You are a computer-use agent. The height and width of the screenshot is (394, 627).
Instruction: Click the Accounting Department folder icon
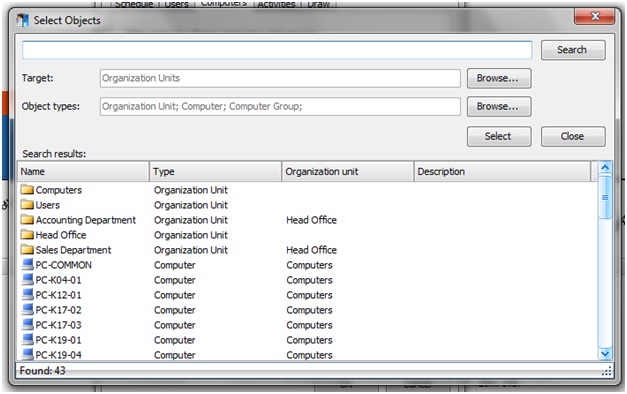point(27,220)
